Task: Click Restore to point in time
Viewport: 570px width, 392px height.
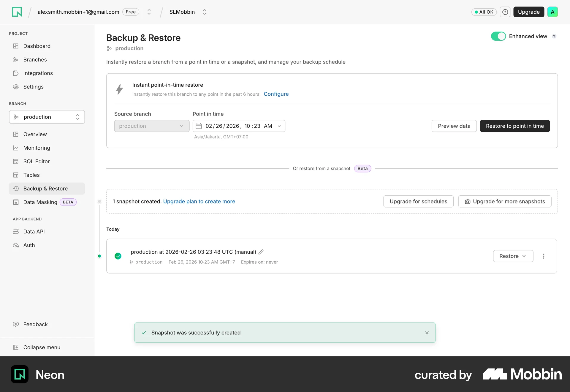Action: [515, 126]
